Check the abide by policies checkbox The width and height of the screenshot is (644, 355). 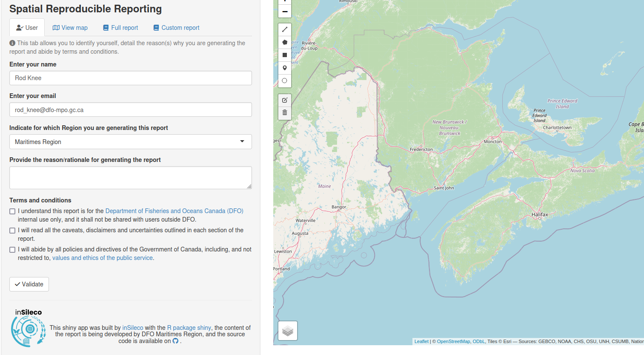click(12, 250)
